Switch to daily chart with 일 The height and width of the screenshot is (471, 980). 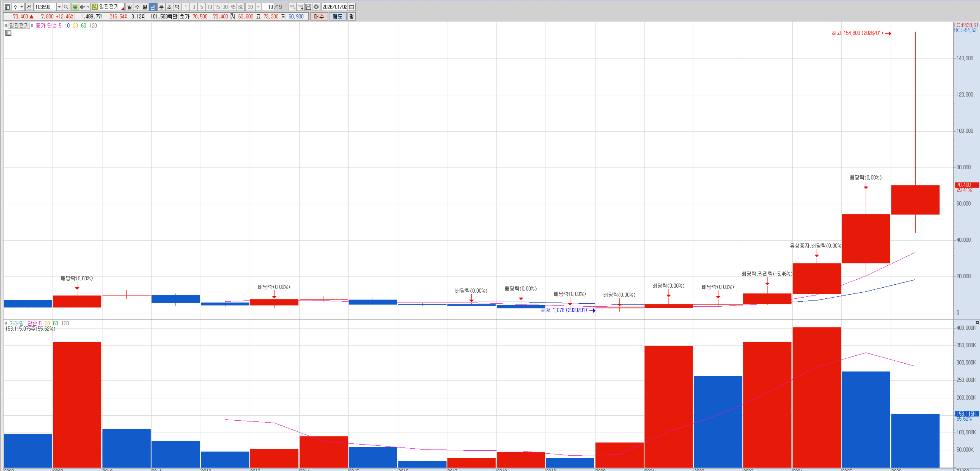[x=129, y=7]
